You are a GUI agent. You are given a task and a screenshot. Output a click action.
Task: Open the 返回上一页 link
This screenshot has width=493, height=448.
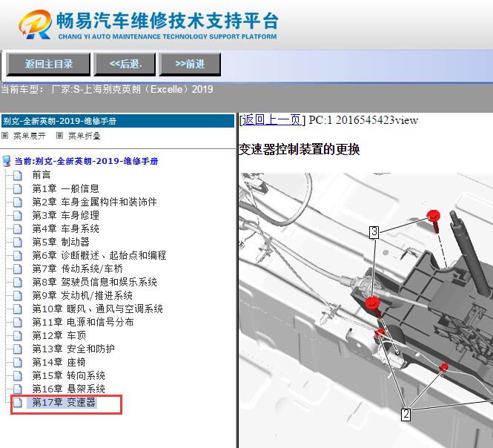coord(271,120)
